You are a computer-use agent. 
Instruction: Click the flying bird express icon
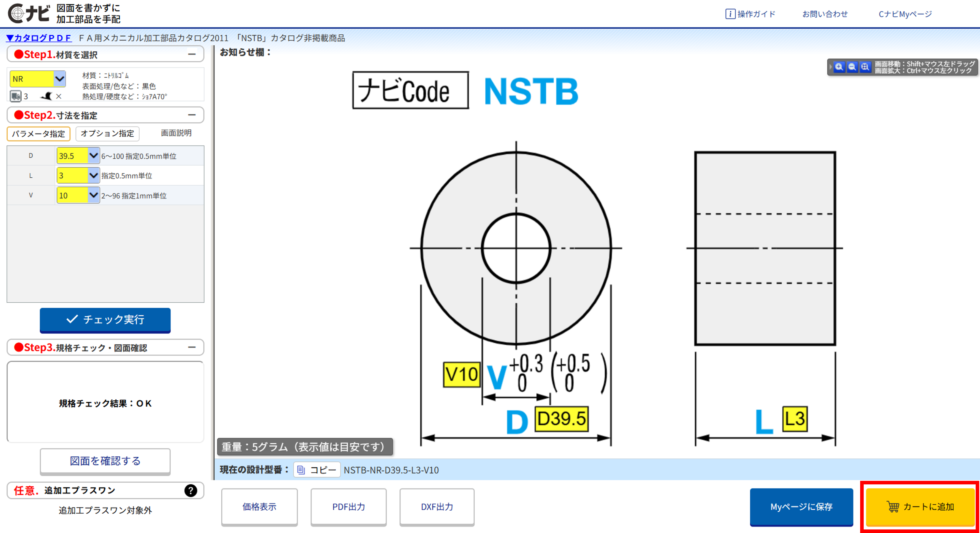tap(46, 96)
